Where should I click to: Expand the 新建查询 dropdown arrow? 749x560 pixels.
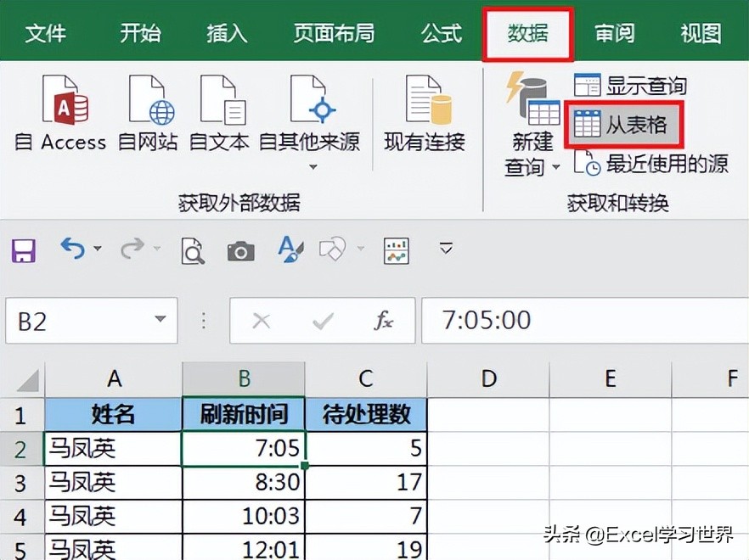click(555, 167)
